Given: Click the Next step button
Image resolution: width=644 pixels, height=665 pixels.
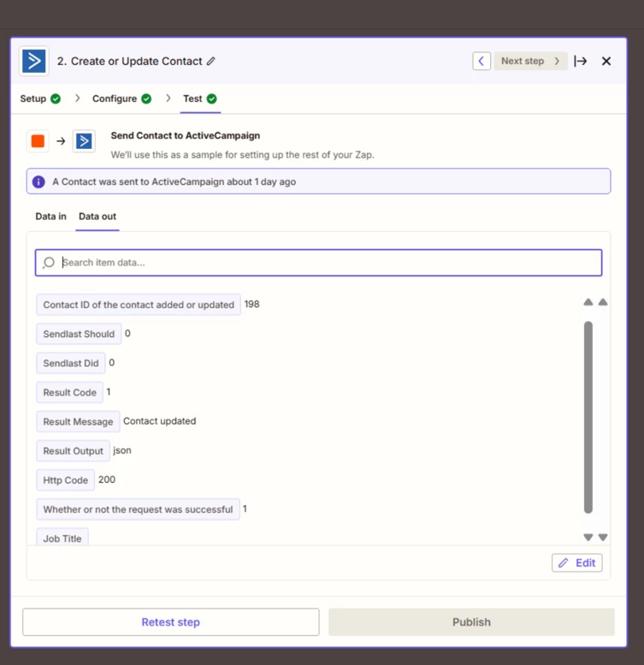Looking at the screenshot, I should click(x=530, y=61).
